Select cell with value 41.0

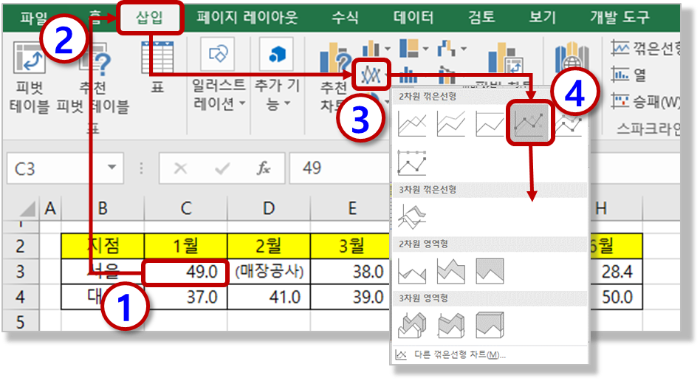tap(269, 297)
